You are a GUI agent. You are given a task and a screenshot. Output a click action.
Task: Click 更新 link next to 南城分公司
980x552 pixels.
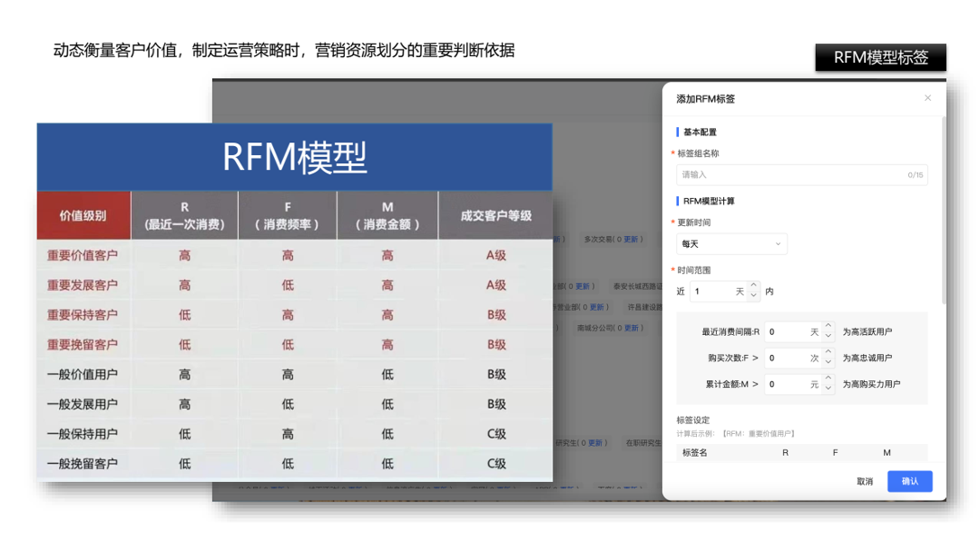click(632, 328)
